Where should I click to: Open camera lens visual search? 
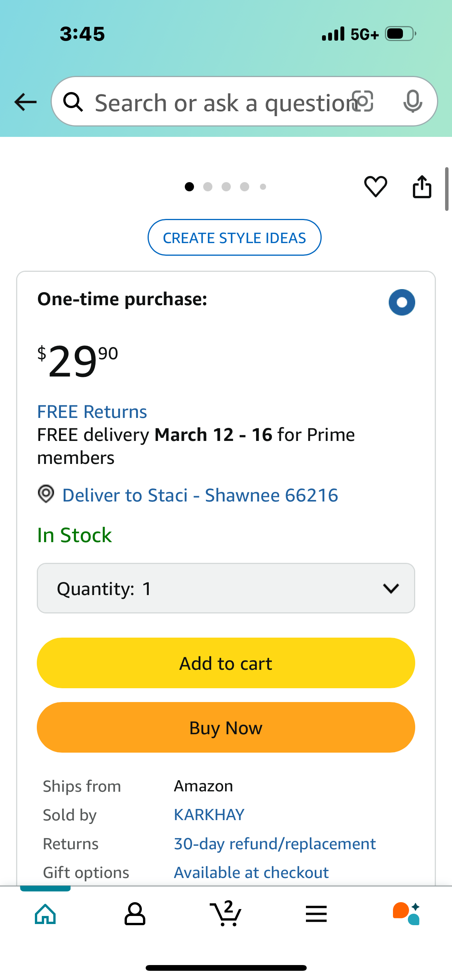point(363,102)
